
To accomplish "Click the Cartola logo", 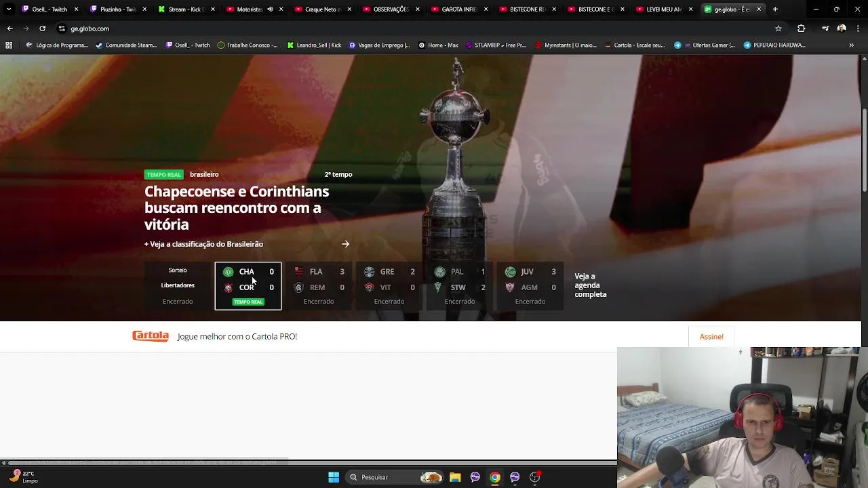I will click(151, 336).
